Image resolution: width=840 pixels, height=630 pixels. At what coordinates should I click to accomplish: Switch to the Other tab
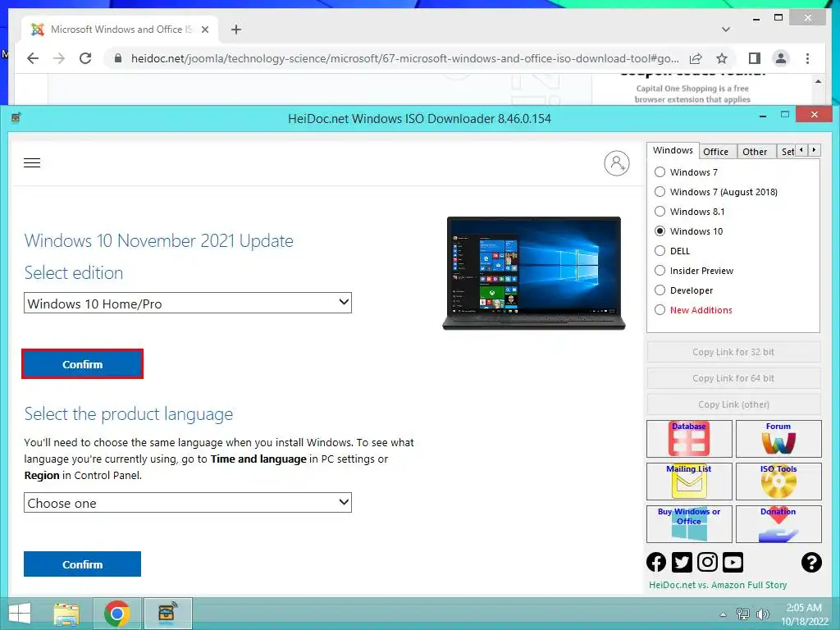pos(755,152)
